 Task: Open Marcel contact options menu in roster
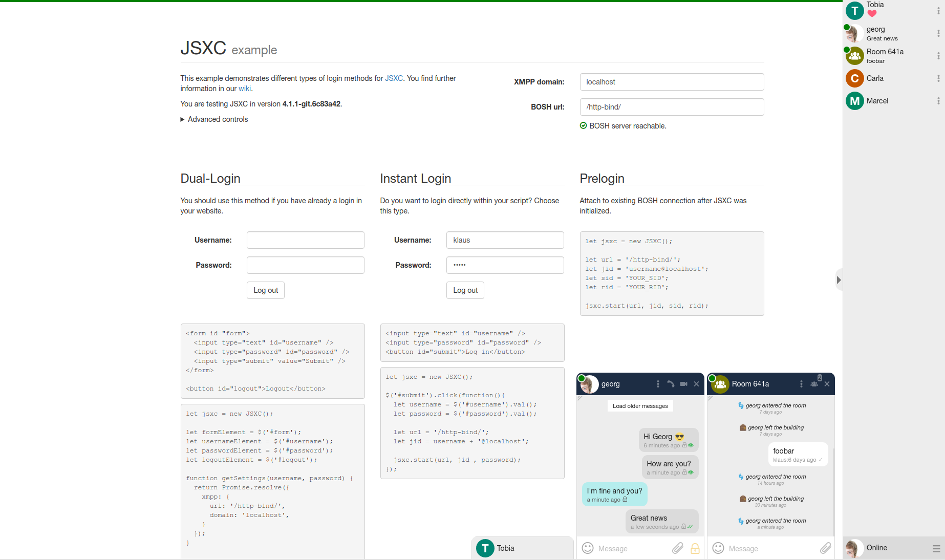pos(938,101)
